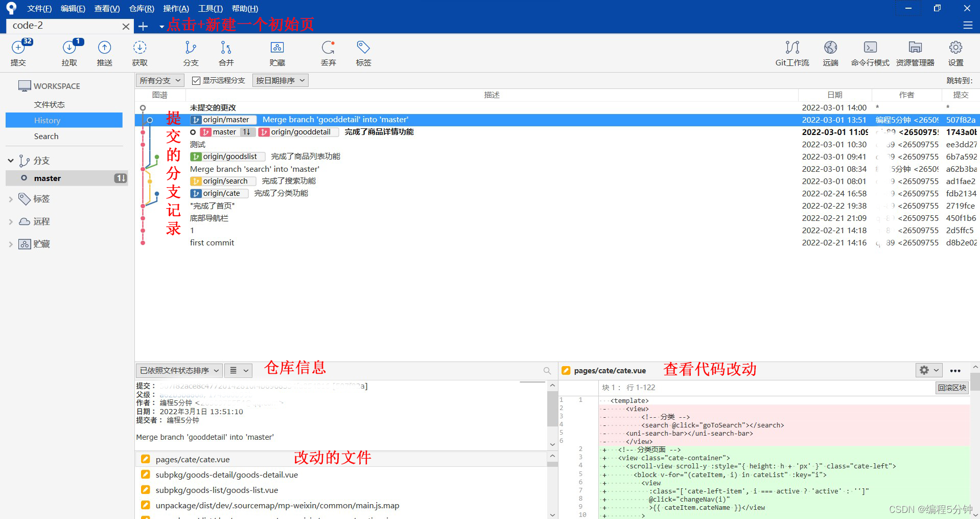Viewport: 980px width, 519px height.
Task: Click the 拉取 (Pull) toolbar icon
Action: [69, 52]
